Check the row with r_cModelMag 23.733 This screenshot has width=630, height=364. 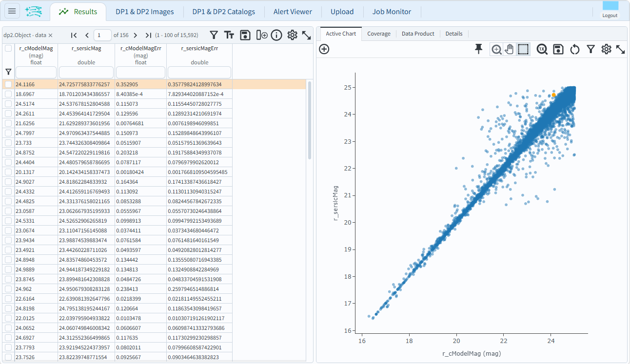(x=8, y=143)
